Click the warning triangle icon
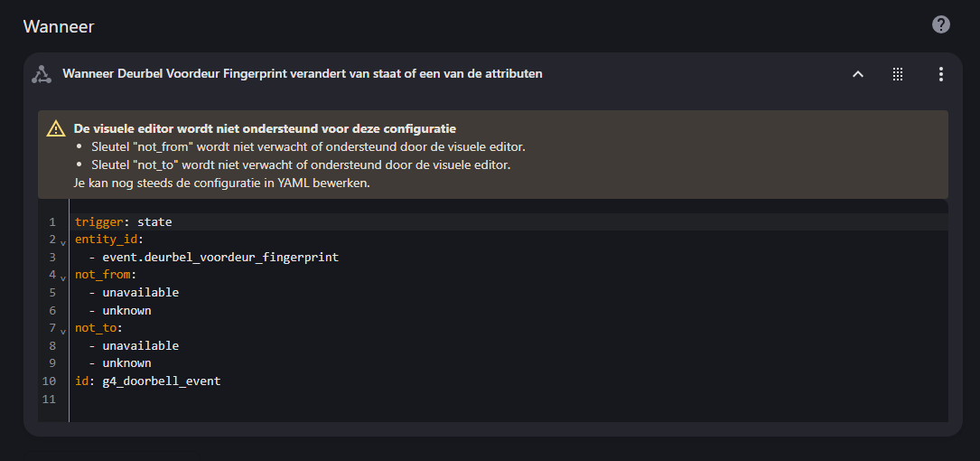The image size is (980, 461). [56, 128]
